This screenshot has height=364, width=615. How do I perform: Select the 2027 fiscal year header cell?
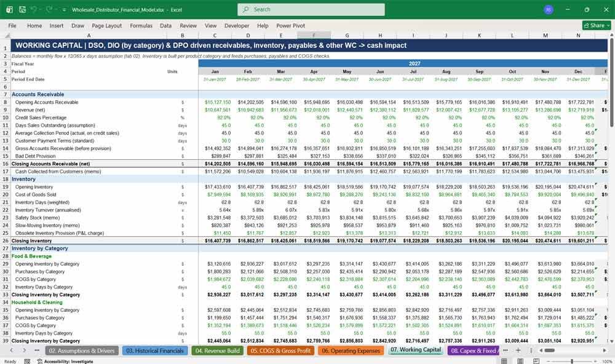(403, 63)
